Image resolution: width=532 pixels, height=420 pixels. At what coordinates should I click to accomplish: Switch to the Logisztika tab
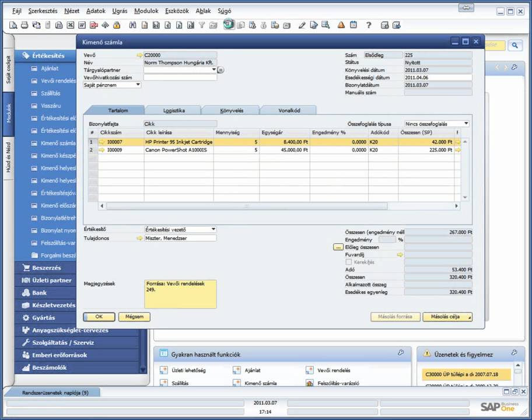tap(173, 110)
